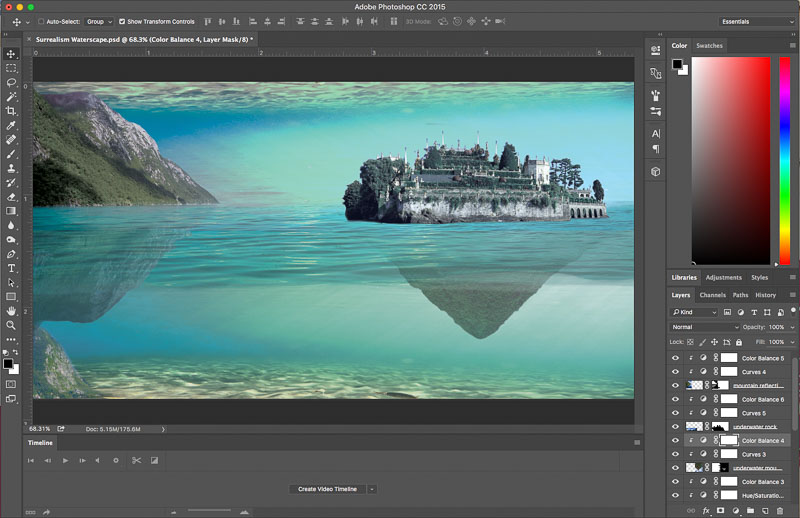This screenshot has width=800, height=518.
Task: Delete layer with trash icon
Action: pos(780,510)
